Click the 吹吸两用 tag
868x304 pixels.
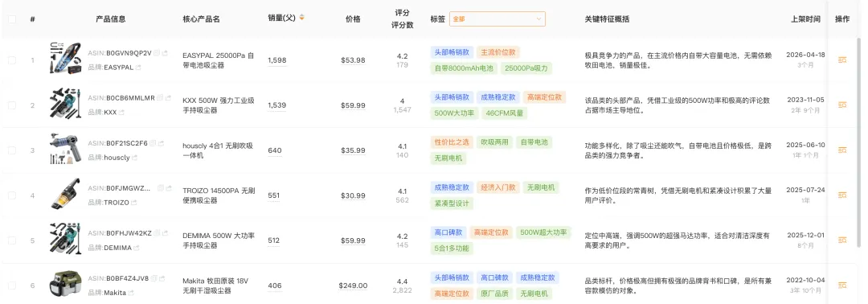(494, 142)
